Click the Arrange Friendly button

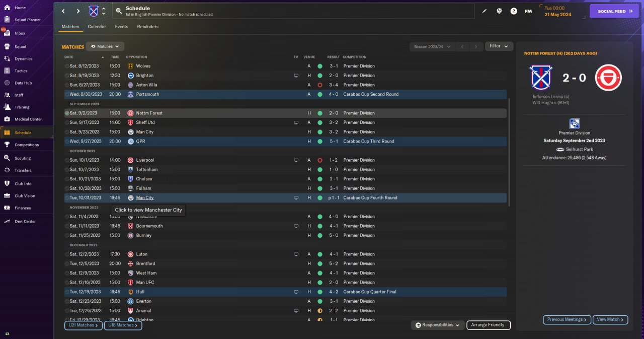point(489,325)
